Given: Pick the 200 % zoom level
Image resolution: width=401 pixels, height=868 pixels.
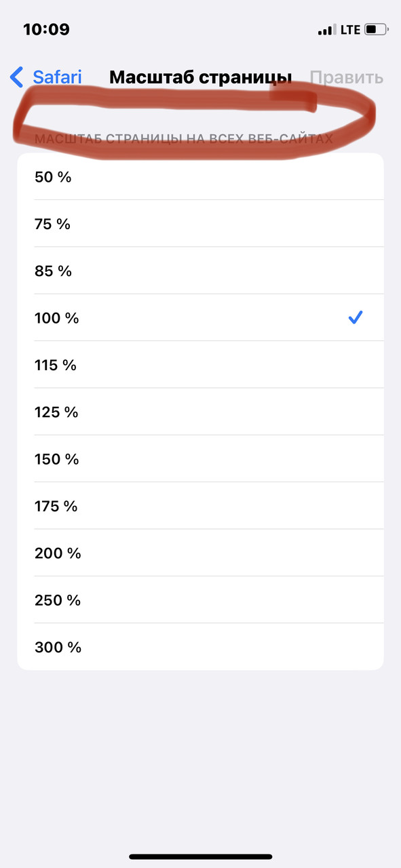Looking at the screenshot, I should (x=200, y=553).
